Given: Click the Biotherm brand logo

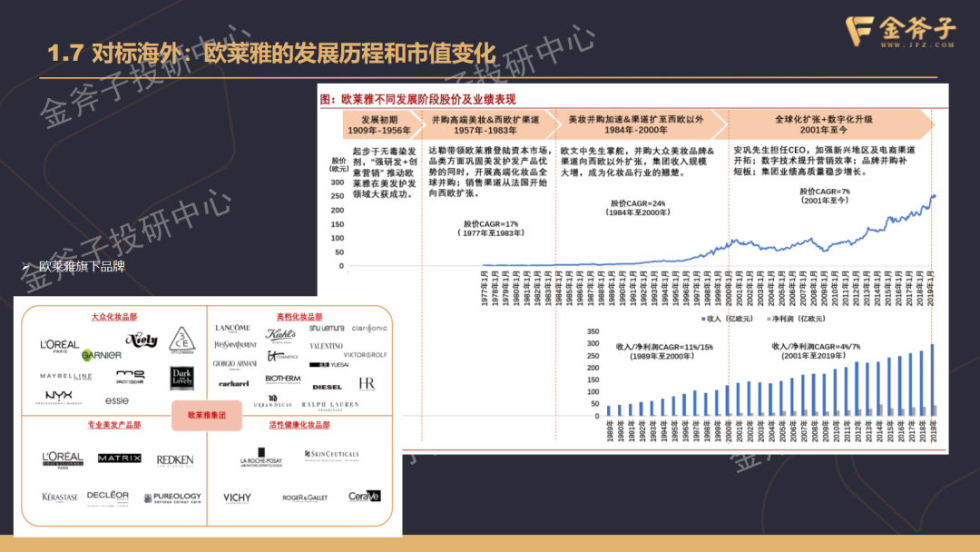Looking at the screenshot, I should click(282, 379).
